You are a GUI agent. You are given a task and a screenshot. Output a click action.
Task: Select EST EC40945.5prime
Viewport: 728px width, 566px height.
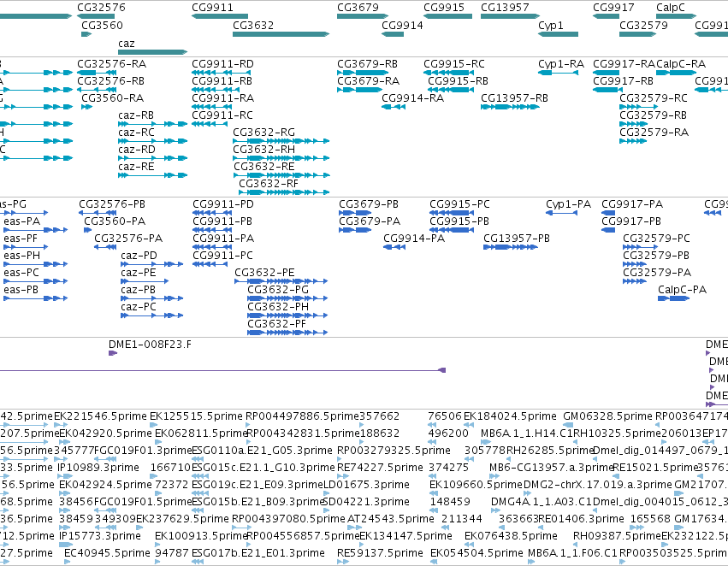tap(107, 553)
